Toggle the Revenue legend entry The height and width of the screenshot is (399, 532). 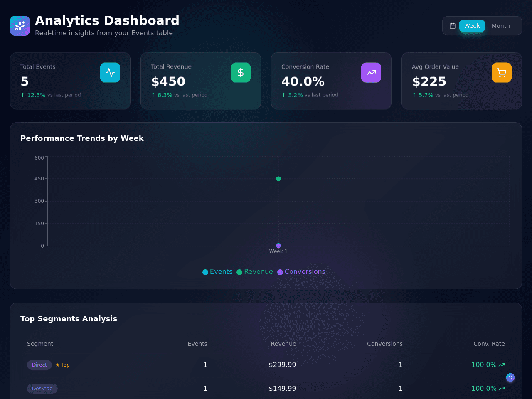click(x=255, y=272)
